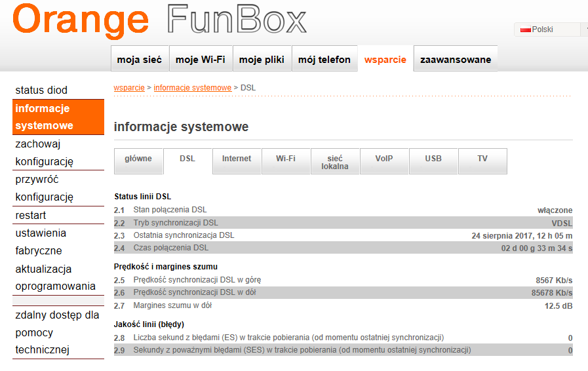The height and width of the screenshot is (371, 588).
Task: Open the moja sieć tab
Action: pyautogui.click(x=140, y=59)
